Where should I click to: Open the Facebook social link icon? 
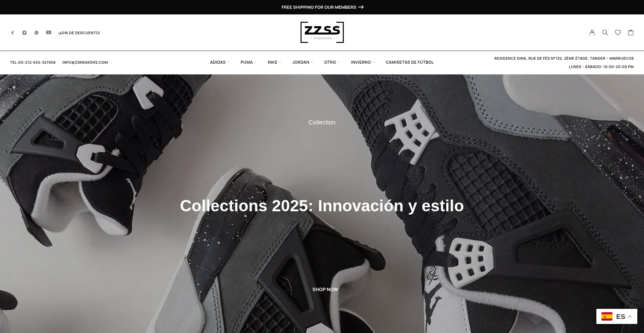12,33
